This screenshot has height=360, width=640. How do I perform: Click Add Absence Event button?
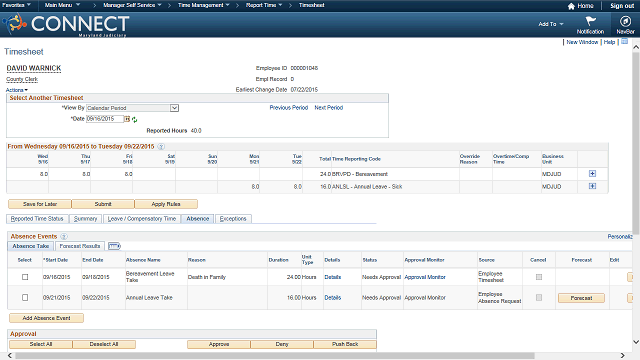(x=47, y=318)
